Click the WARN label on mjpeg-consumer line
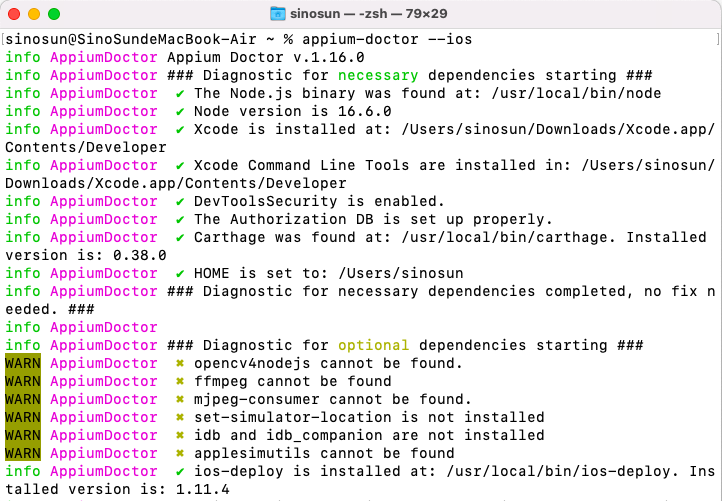This screenshot has height=501, width=722. [x=22, y=399]
